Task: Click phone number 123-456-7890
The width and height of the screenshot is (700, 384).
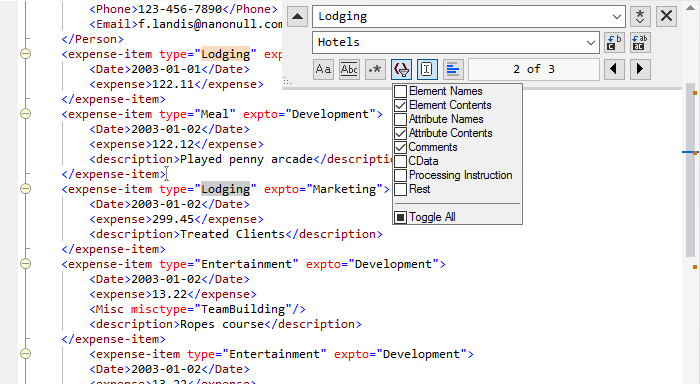Action: point(180,9)
